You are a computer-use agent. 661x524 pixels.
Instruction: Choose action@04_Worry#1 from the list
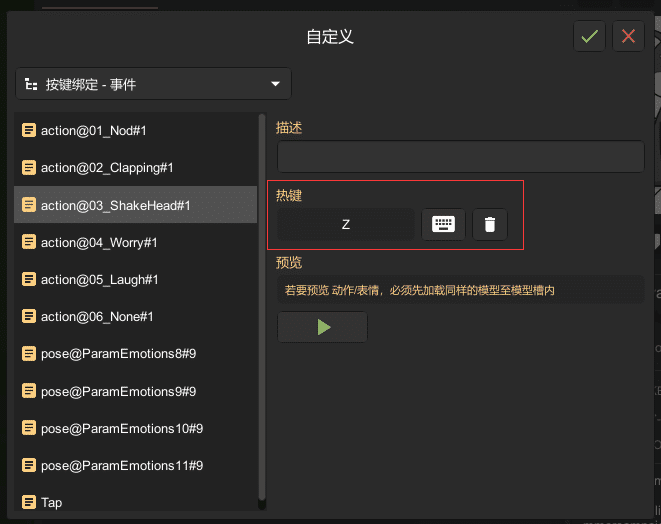tap(135, 242)
